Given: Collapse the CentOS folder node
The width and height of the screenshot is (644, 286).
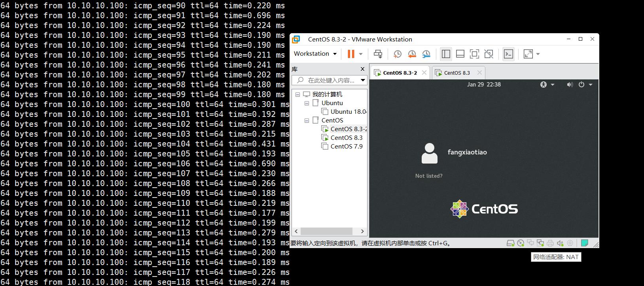Looking at the screenshot, I should (307, 120).
